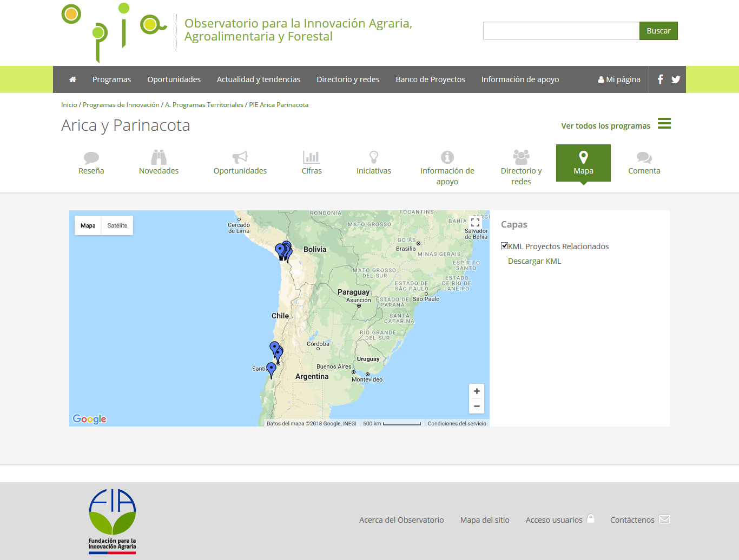
Task: Select the Reseña tab label
Action: tap(91, 171)
